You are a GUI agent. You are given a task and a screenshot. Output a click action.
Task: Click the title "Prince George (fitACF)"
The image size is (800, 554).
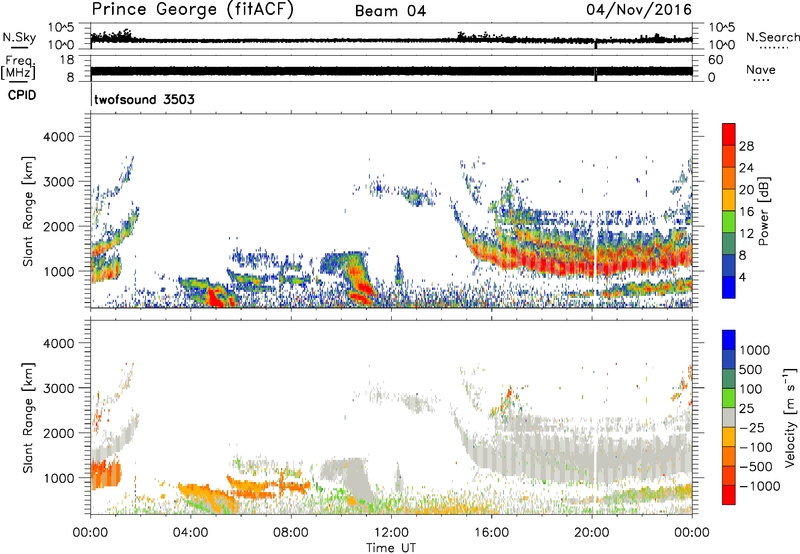(192, 9)
